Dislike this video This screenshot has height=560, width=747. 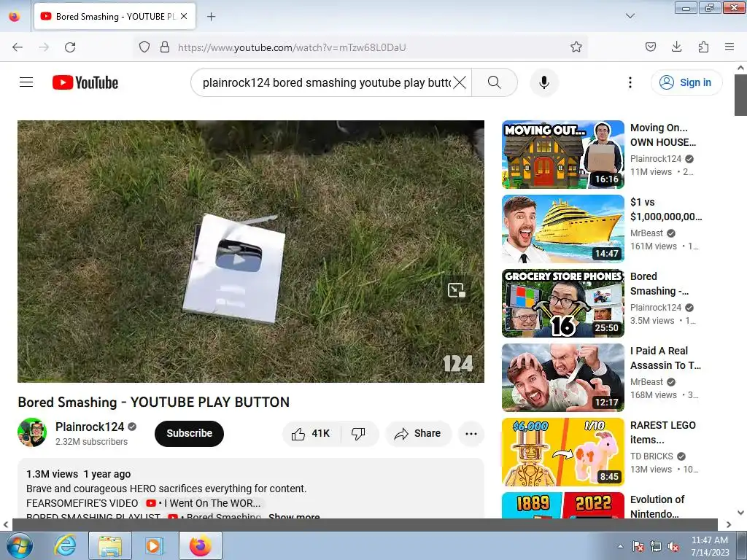pos(358,433)
